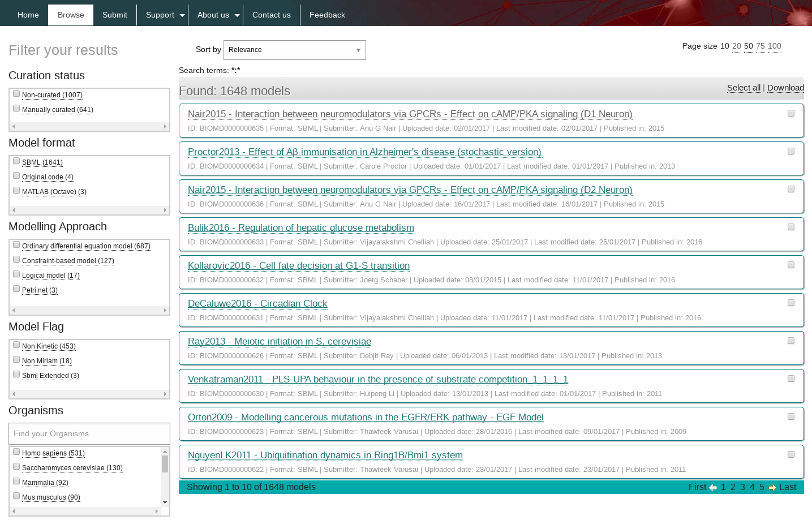Expand the About us menu dropdown arrow
Screen dimensions: 812x520
point(237,15)
